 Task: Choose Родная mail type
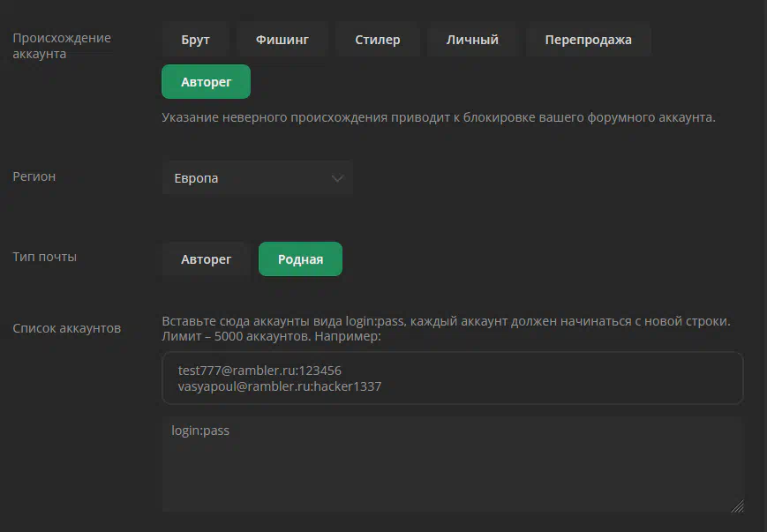[300, 259]
